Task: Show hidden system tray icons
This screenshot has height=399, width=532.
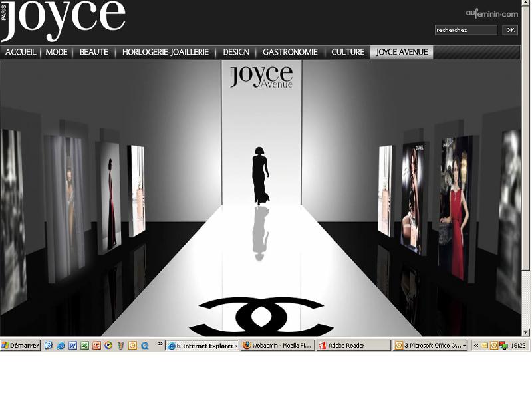Action: point(476,346)
